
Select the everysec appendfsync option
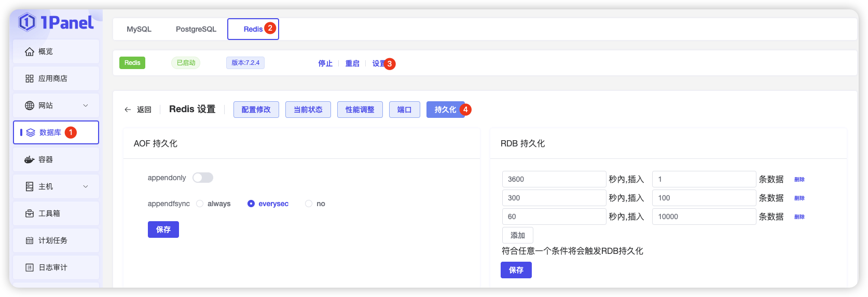pyautogui.click(x=251, y=204)
